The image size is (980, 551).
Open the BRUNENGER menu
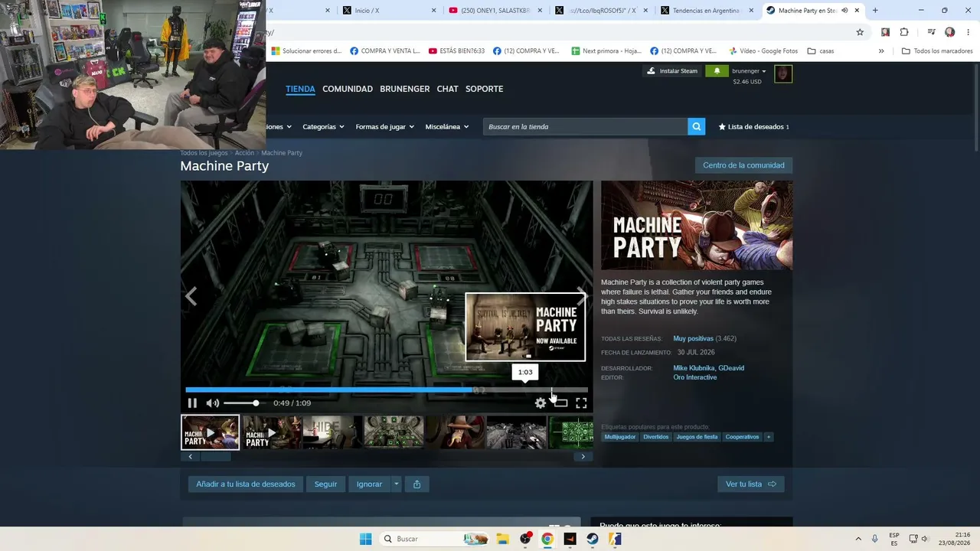tap(405, 89)
